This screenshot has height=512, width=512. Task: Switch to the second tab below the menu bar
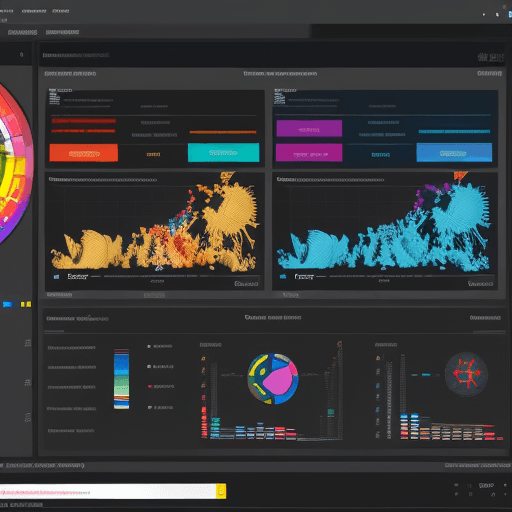62,32
